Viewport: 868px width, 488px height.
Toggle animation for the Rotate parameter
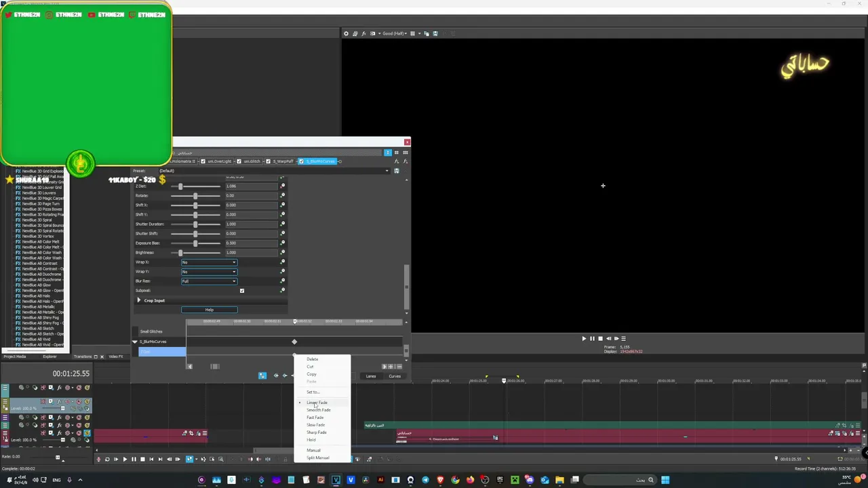tap(283, 196)
